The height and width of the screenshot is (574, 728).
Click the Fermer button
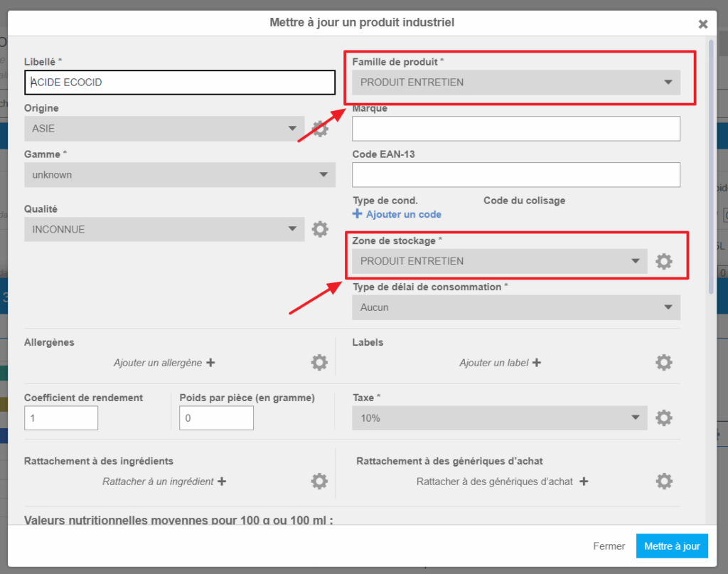click(609, 546)
